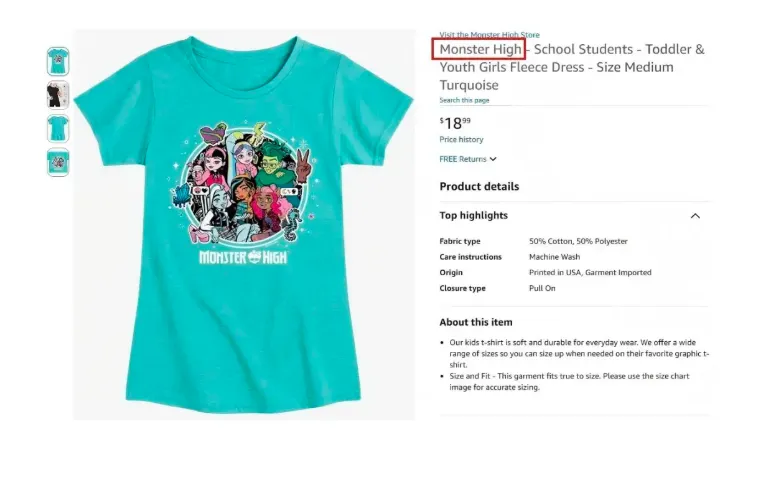Collapse the Top highlights section chevron

(x=695, y=216)
